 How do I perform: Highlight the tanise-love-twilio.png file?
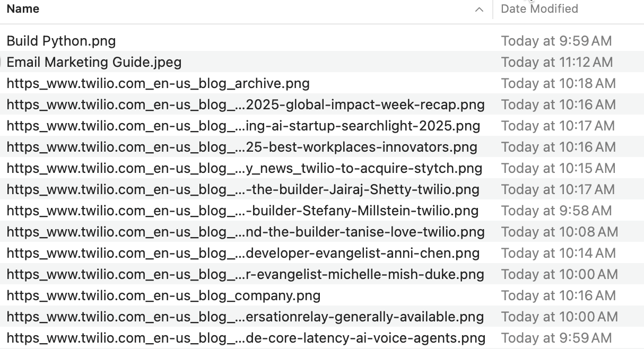(x=245, y=232)
